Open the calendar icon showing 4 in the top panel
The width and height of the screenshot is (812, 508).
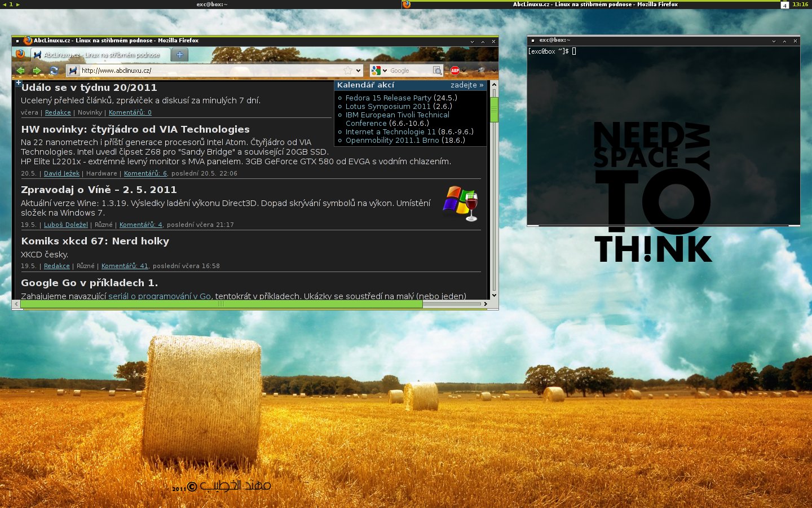[x=785, y=5]
